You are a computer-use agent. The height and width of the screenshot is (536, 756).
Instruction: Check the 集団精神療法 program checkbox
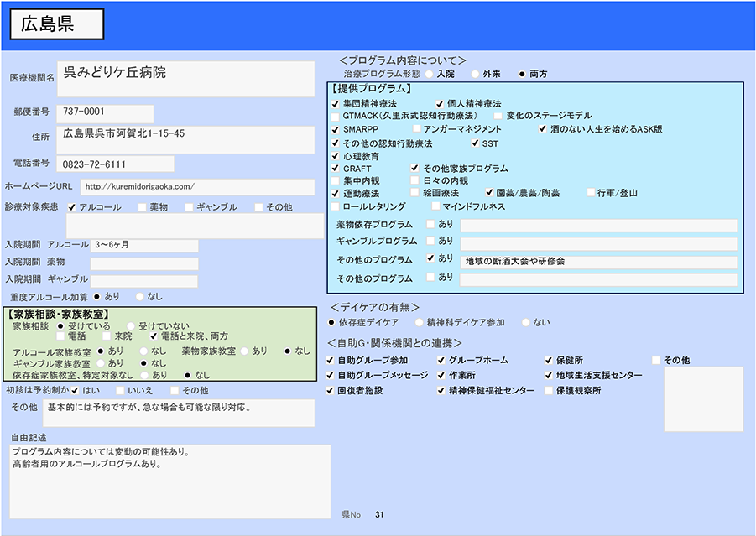point(336,103)
